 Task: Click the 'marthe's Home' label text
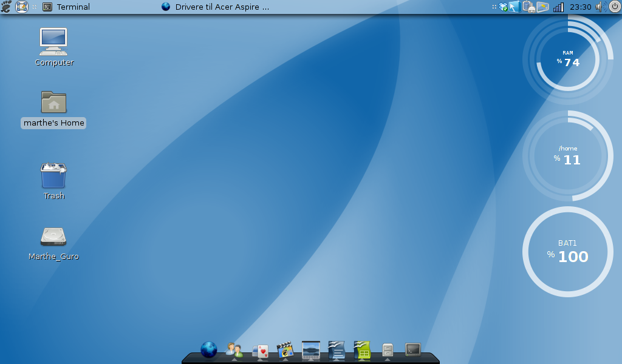[x=53, y=123]
